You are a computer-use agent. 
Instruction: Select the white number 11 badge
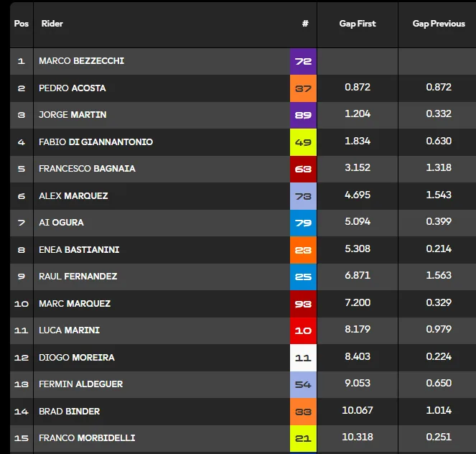(303, 358)
